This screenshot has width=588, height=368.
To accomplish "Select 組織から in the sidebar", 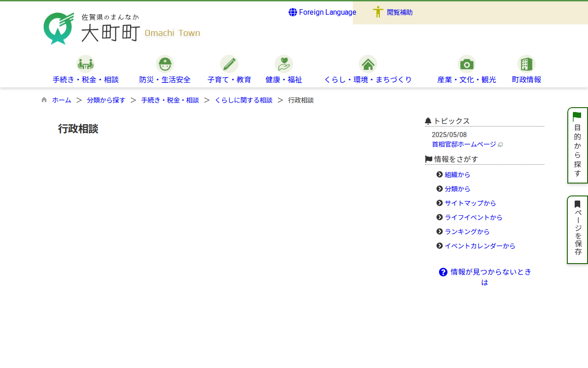I will click(457, 175).
